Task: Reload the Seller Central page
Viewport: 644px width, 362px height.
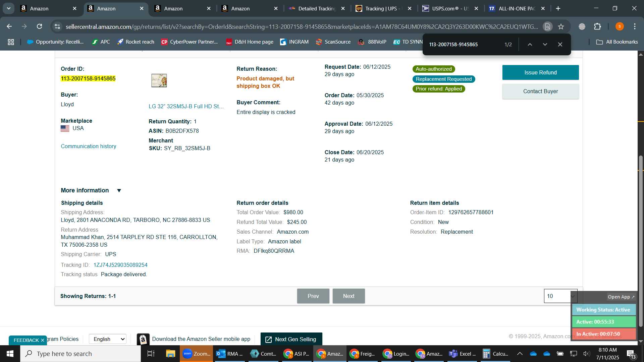Action: 39,26
